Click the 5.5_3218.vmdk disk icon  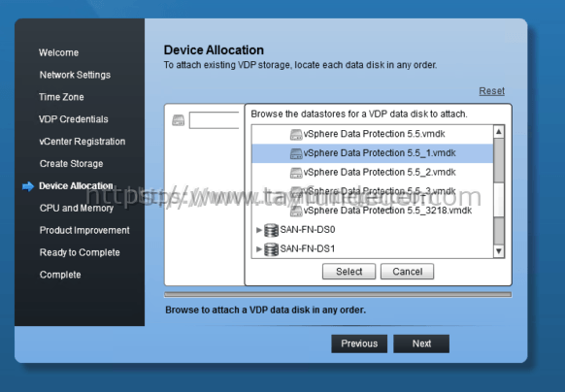point(296,212)
